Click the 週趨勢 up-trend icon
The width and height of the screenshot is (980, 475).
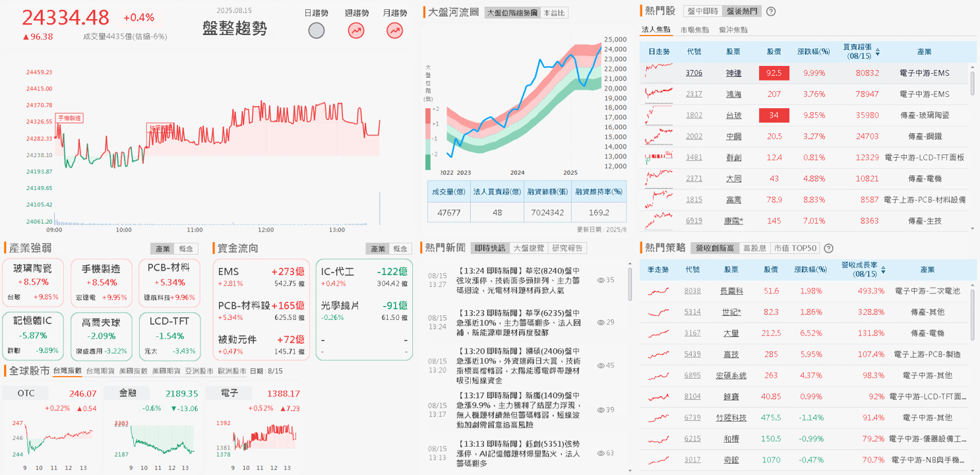(356, 30)
